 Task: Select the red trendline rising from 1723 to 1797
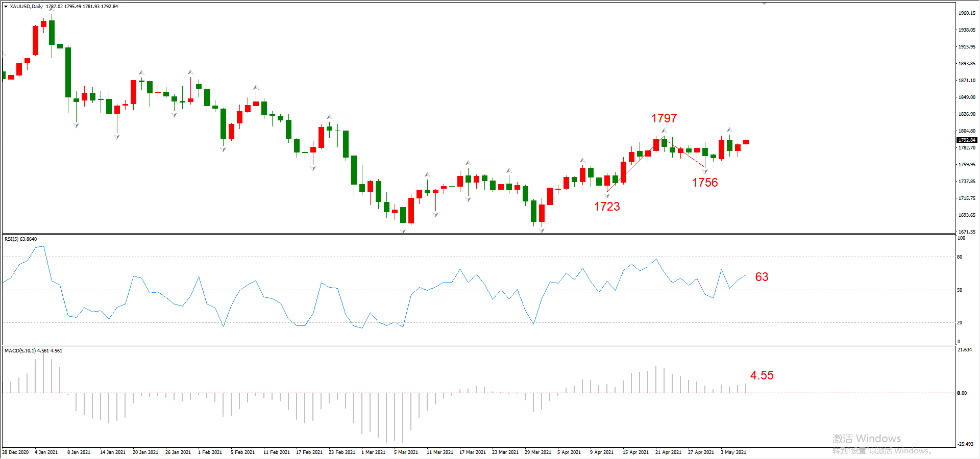click(x=635, y=163)
